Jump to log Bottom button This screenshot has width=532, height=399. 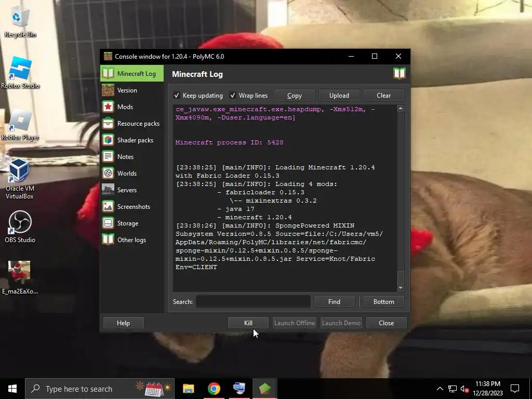tap(384, 302)
